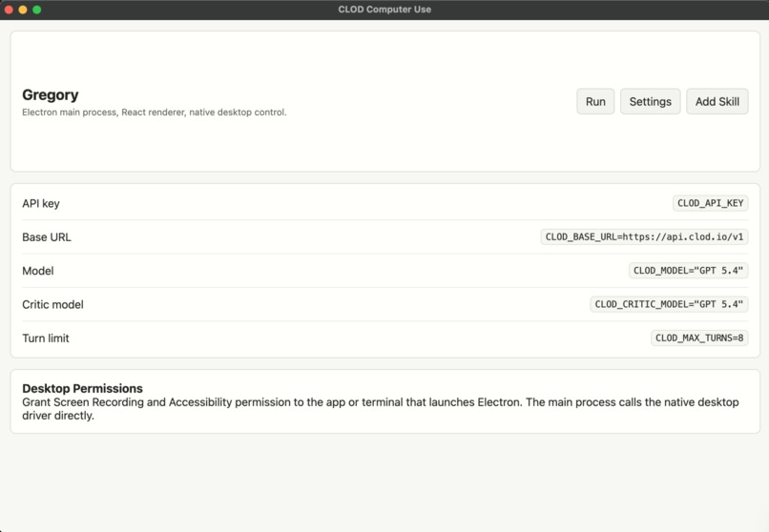Select the CLOD_CRITIC_MODEL="GPT 5.4" chip
Viewport: 769px width, 532px height.
point(669,304)
